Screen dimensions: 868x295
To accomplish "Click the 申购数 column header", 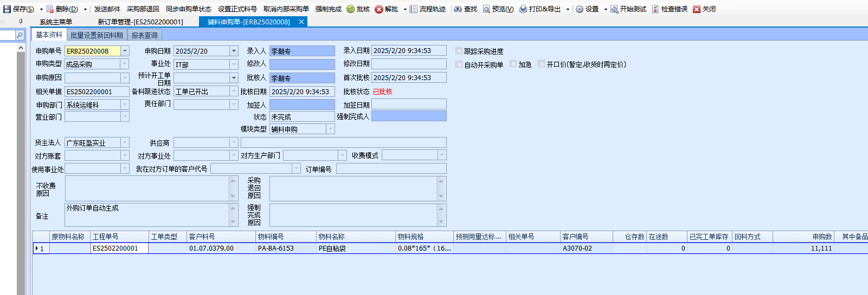I will point(803,237).
